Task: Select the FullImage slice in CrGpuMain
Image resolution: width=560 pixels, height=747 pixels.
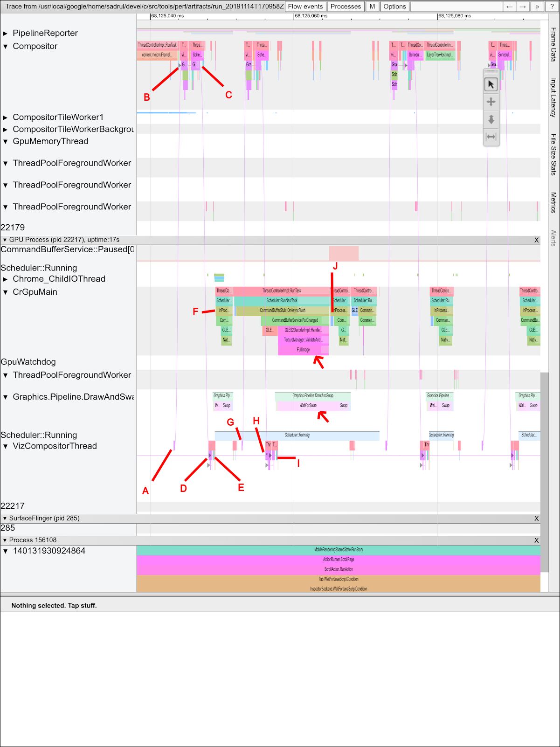Action: point(303,350)
